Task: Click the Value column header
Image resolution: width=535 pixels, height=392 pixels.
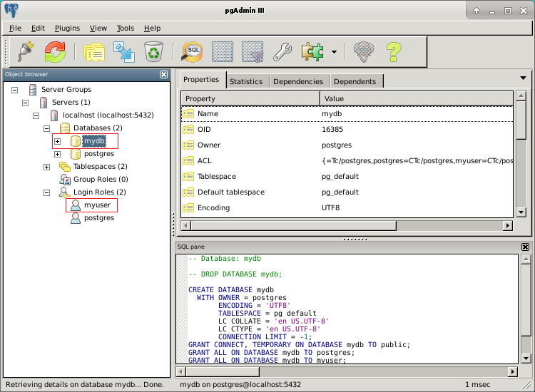Action: pos(417,98)
